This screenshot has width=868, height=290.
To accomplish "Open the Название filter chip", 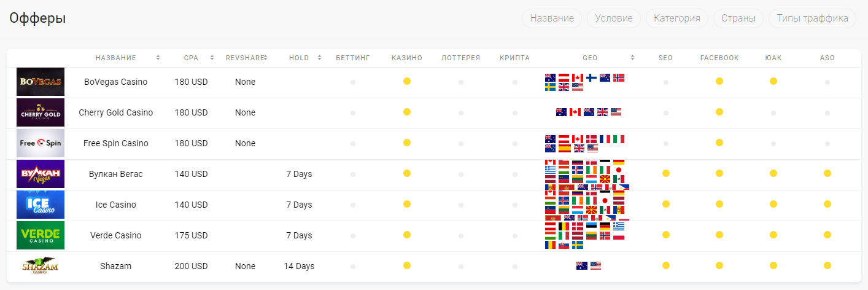I will [552, 18].
